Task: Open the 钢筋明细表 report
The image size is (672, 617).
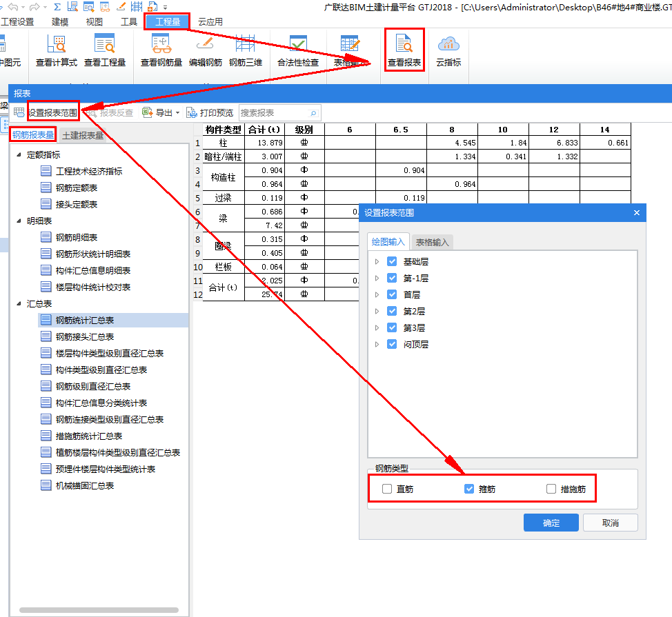Action: coord(69,237)
